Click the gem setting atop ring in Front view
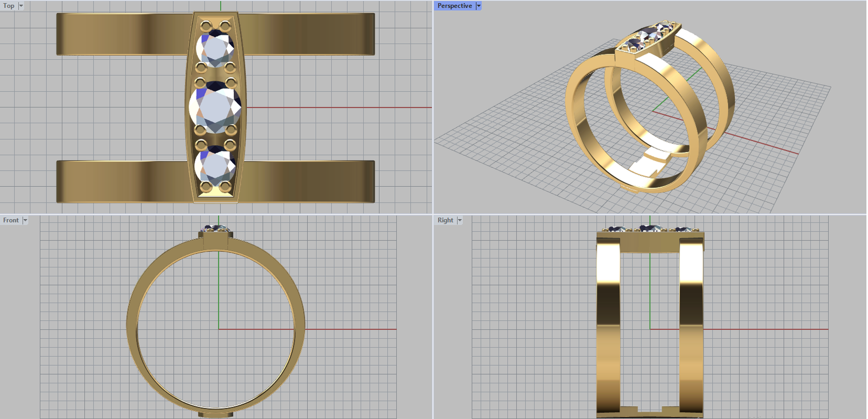This screenshot has width=868, height=419. (216, 229)
